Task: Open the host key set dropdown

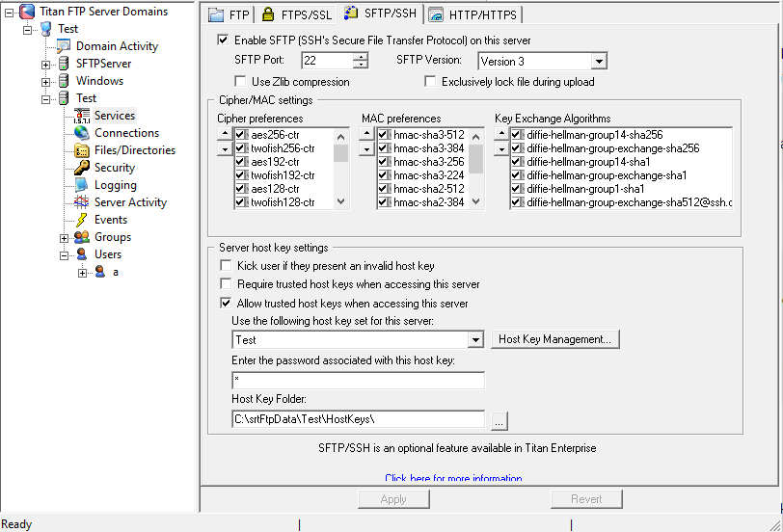Action: pos(474,340)
